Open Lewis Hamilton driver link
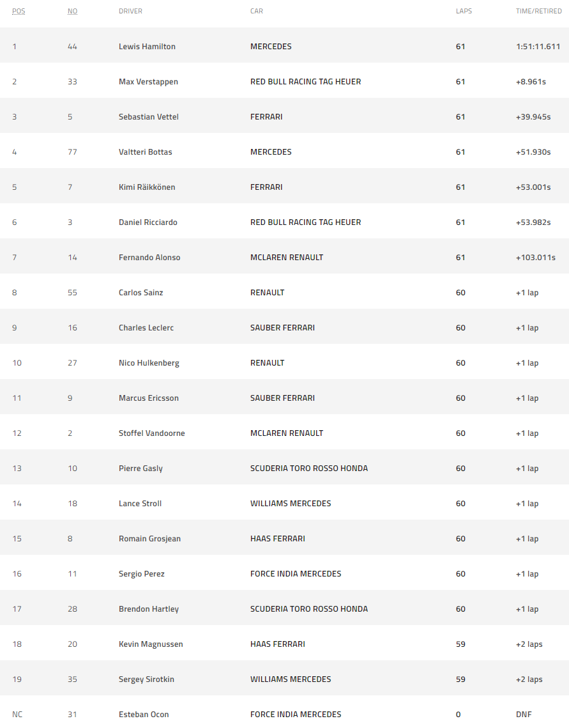 (x=147, y=47)
